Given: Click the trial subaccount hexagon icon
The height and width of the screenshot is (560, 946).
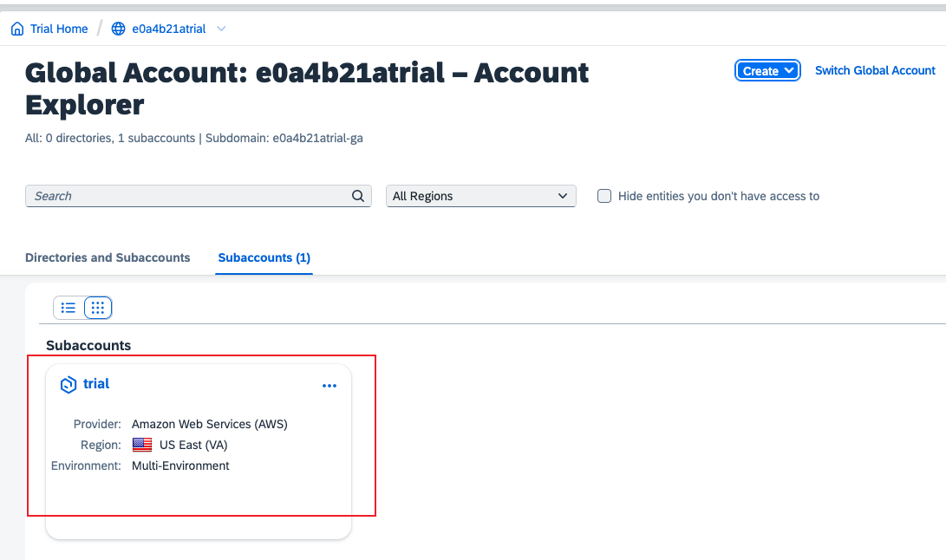Looking at the screenshot, I should point(69,385).
